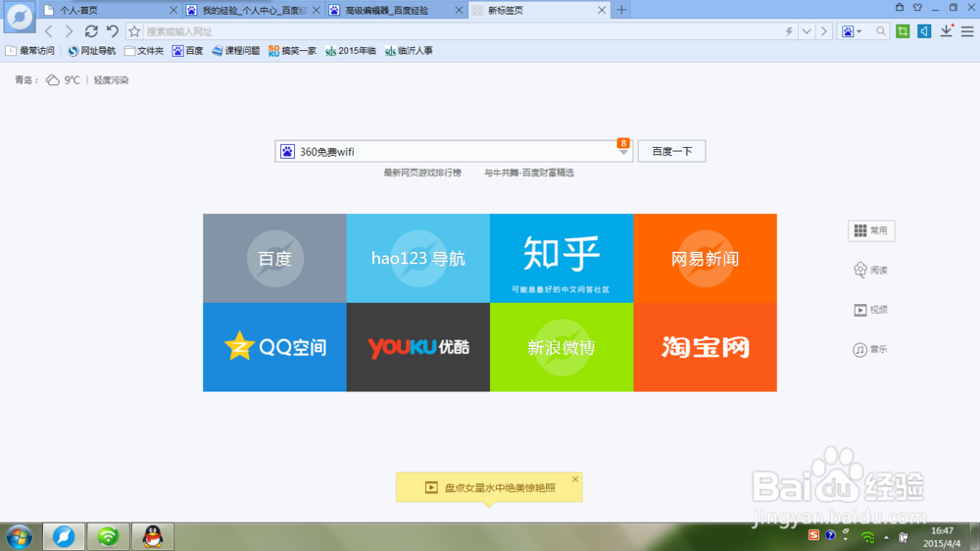Open the 新浪微博 tile

click(562, 347)
